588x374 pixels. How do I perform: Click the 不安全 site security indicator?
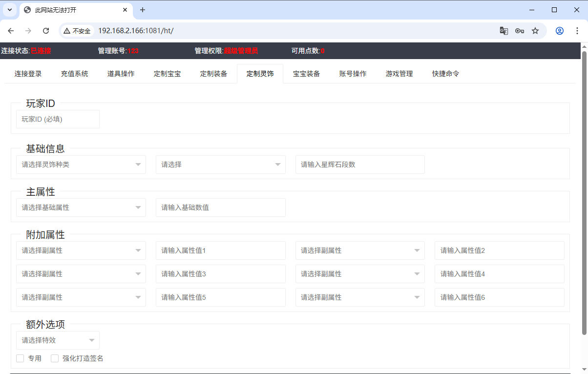(x=77, y=31)
